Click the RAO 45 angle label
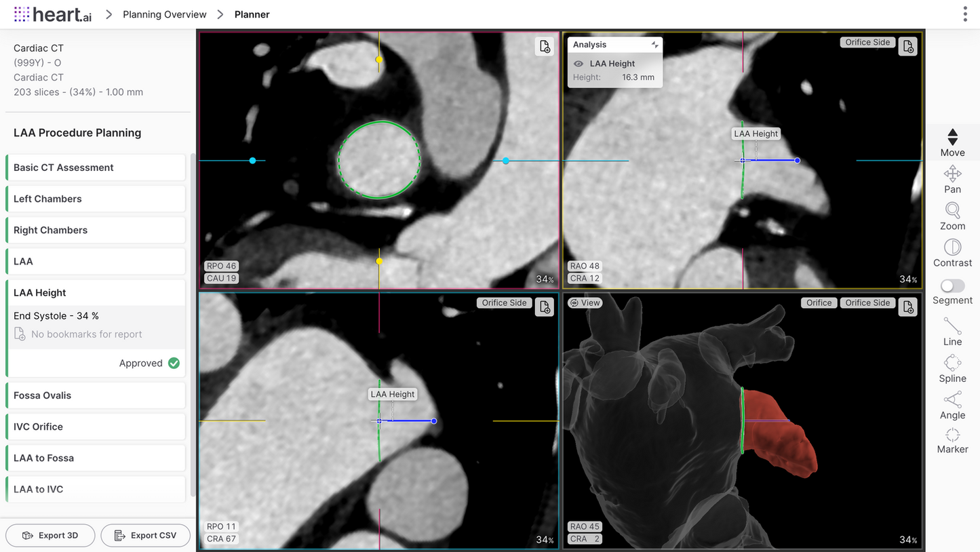The width and height of the screenshot is (980, 552). 585,527
